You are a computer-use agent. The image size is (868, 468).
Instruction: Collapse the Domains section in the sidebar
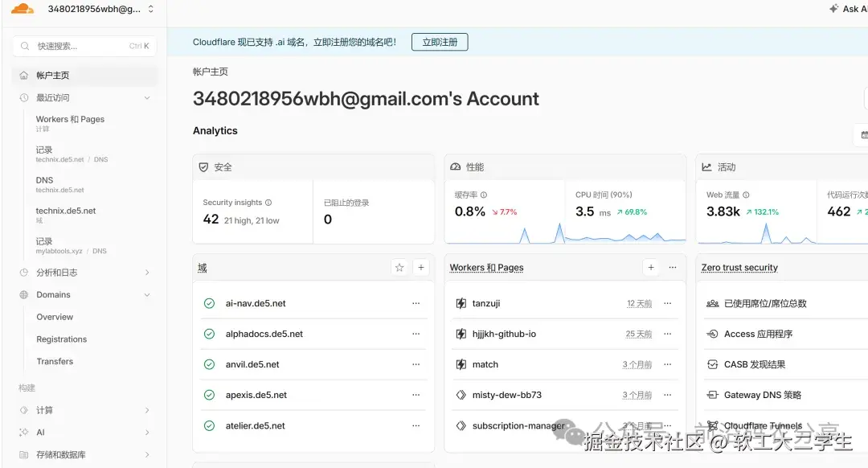click(x=147, y=294)
